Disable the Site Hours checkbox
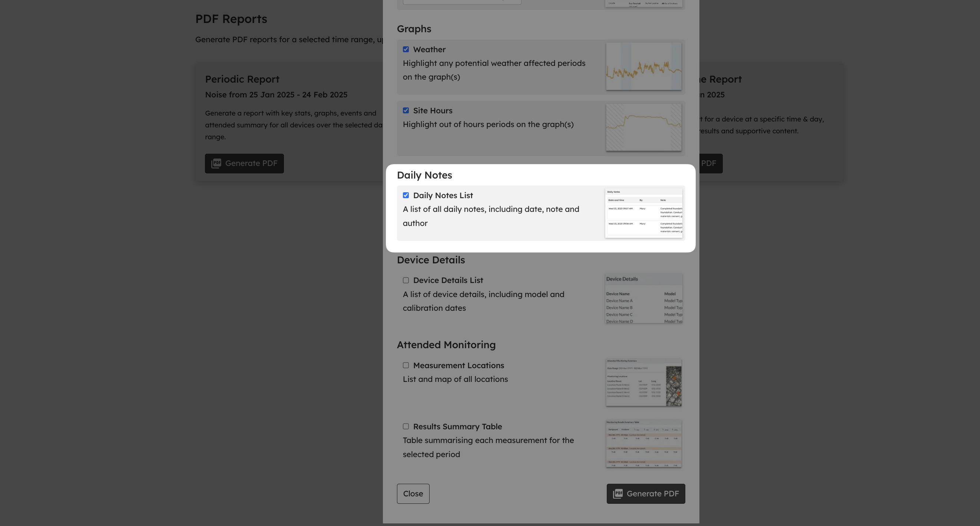 406,111
